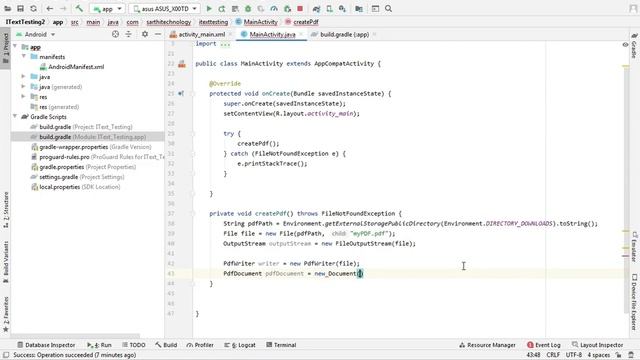Screen dimensions: 640x360
Task: Open the Terminal tool window
Action: click(x=281, y=345)
